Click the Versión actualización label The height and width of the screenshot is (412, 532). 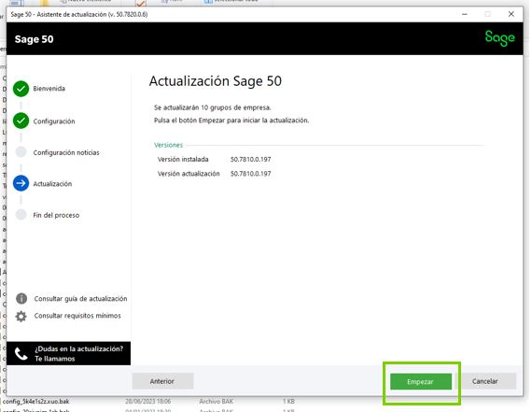(x=189, y=174)
